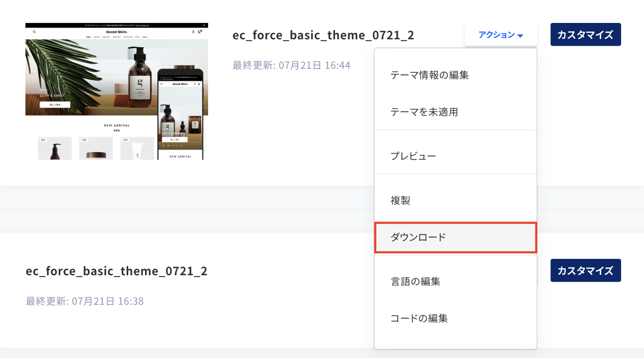Image resolution: width=644 pixels, height=358 pixels.
Task: Click カスタマイズ button for the 16:44 theme
Action: pos(585,34)
